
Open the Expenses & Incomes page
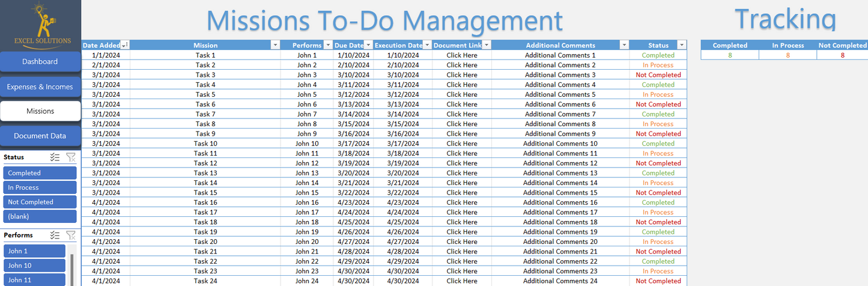(x=40, y=87)
